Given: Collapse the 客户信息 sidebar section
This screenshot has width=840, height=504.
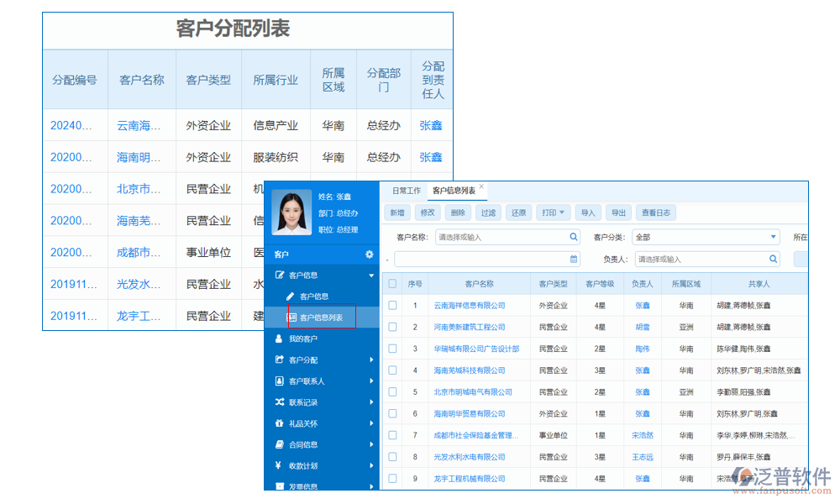Looking at the screenshot, I should click(x=370, y=274).
